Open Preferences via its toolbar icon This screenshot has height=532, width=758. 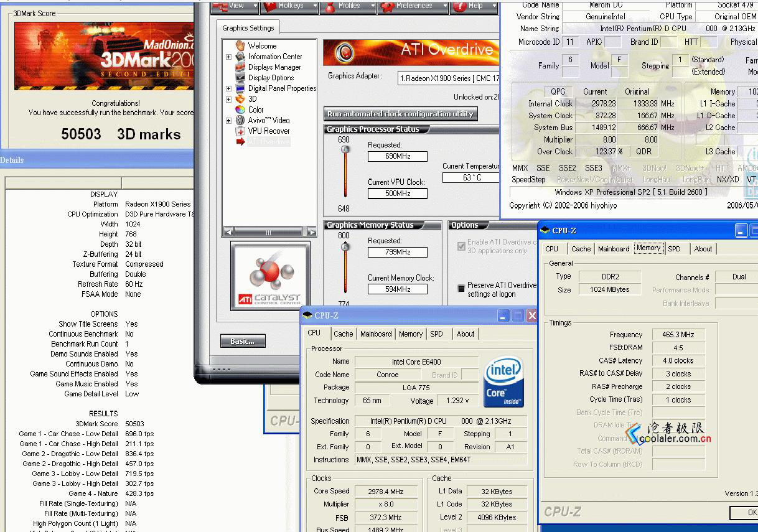[x=386, y=6]
